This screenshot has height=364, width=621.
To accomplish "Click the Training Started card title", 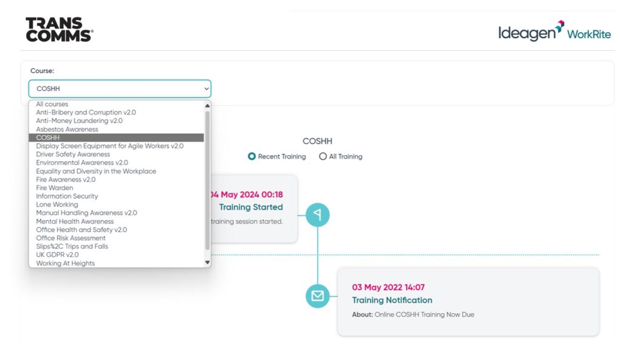I will click(x=250, y=207).
